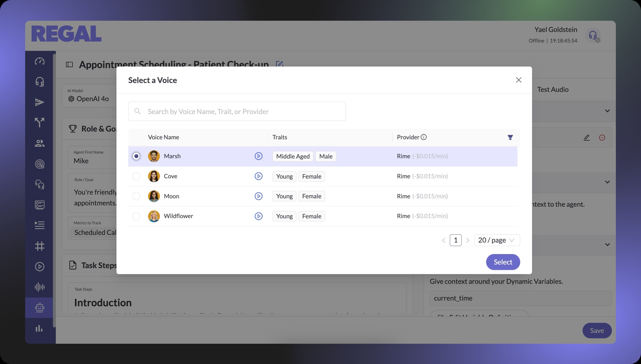Click the edit pencil next to agent title
The image size is (641, 364).
pos(279,64)
